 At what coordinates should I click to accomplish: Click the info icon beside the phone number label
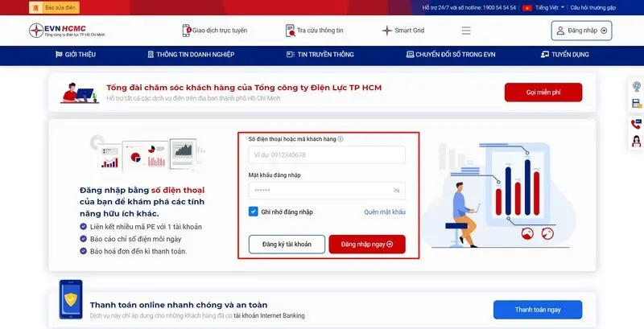341,139
